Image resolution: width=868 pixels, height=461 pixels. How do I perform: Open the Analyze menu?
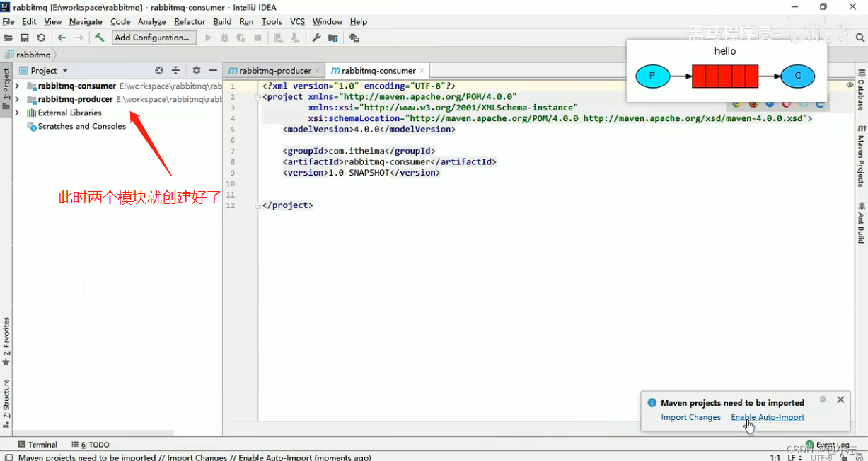coord(152,22)
